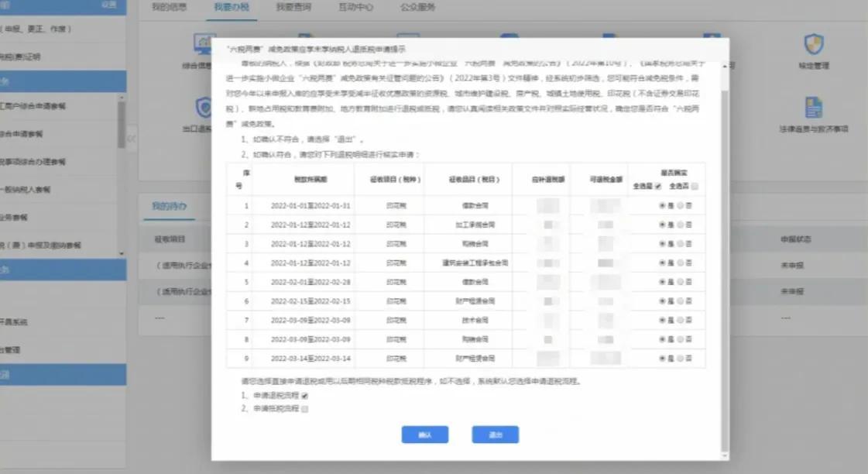Click the 出口退税 shield icon
Viewport: 868px width, 474px height.
click(x=204, y=108)
